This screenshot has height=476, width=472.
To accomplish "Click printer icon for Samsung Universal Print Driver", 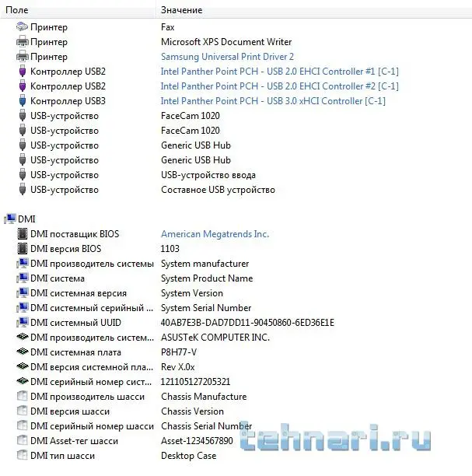I will [22, 57].
